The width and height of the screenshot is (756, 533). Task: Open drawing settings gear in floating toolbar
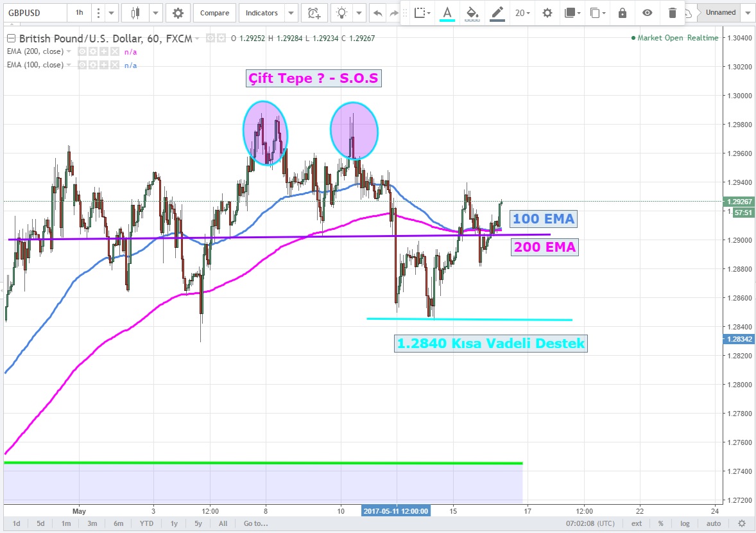coord(547,13)
